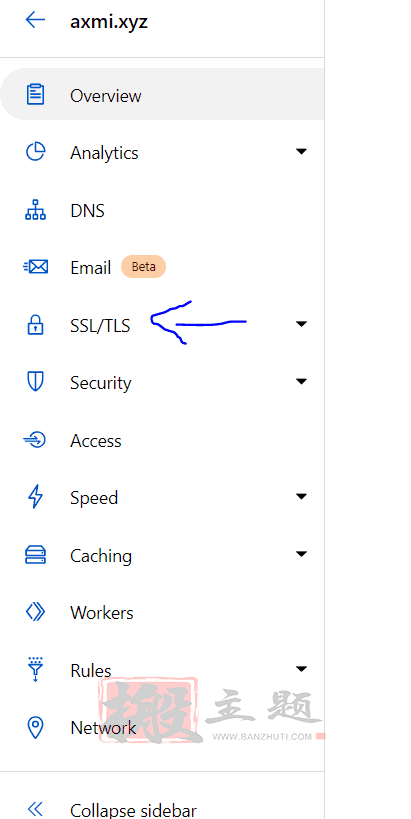This screenshot has height=819, width=411.
Task: Open the DNS section
Action: click(x=162, y=211)
